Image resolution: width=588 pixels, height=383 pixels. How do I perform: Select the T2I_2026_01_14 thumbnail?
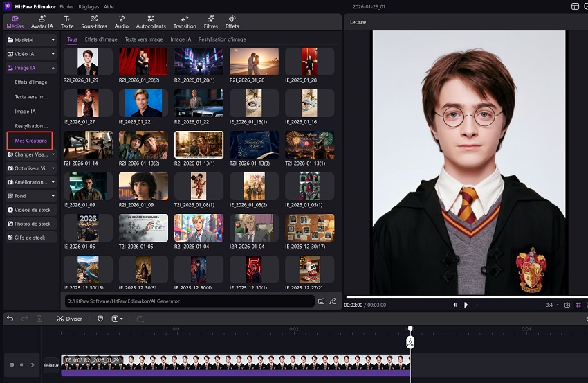pyautogui.click(x=88, y=145)
